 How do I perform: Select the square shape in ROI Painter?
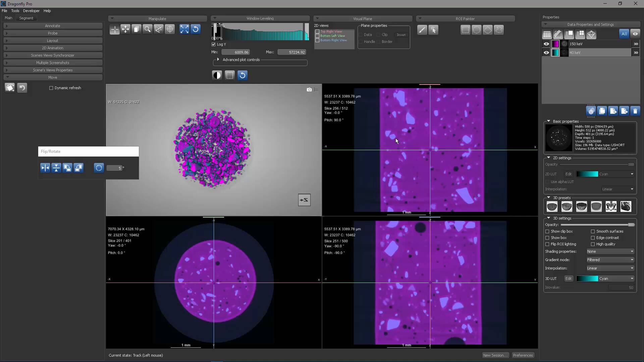click(x=466, y=30)
